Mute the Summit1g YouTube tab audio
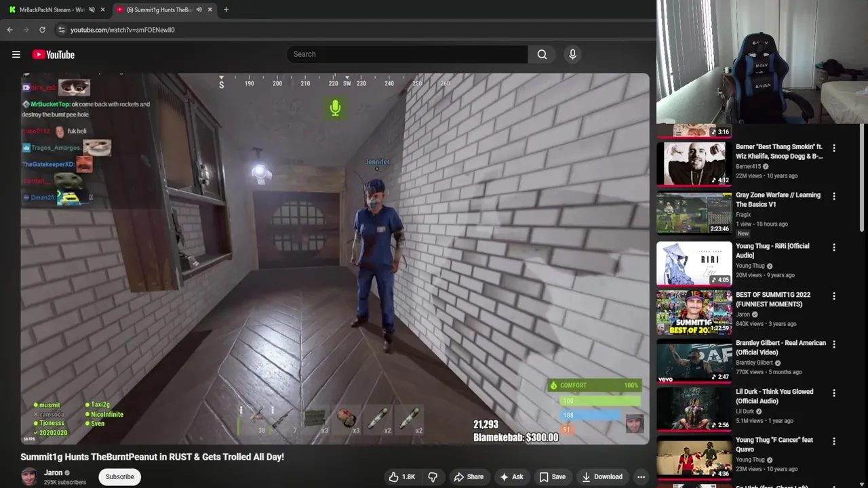This screenshot has height=488, width=868. coord(199,9)
